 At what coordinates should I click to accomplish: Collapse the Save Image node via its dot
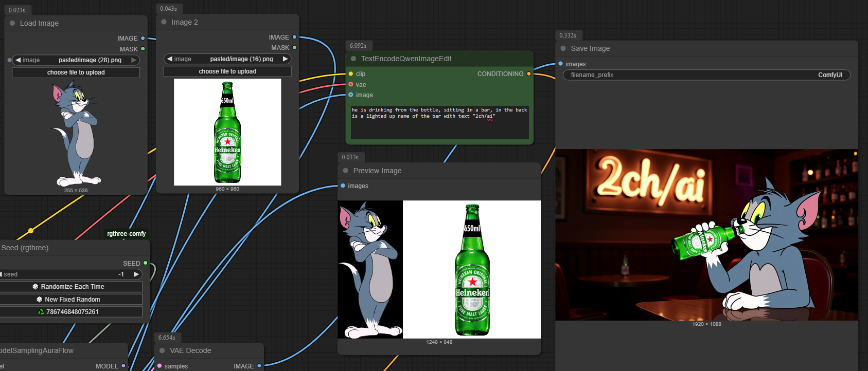(x=563, y=48)
